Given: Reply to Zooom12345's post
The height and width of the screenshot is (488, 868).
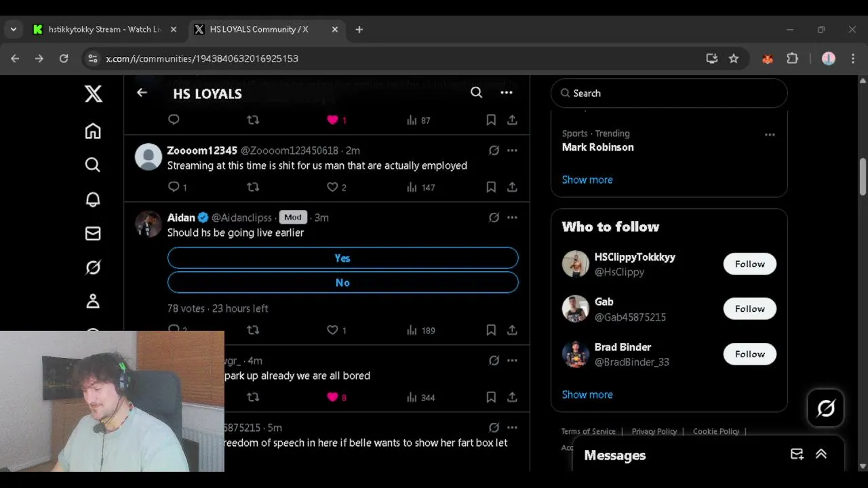Looking at the screenshot, I should (x=174, y=186).
